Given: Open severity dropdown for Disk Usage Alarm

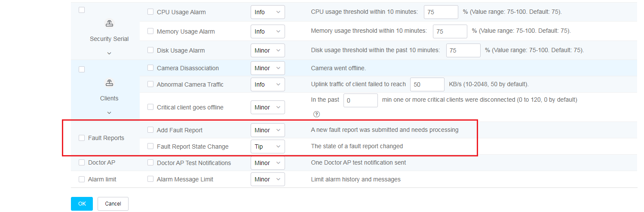Looking at the screenshot, I should point(268,50).
